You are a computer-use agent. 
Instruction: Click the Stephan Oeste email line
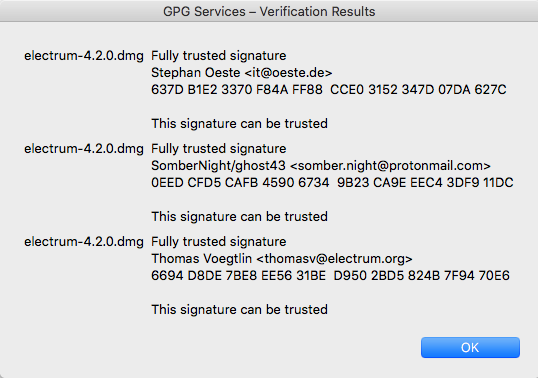point(242,73)
